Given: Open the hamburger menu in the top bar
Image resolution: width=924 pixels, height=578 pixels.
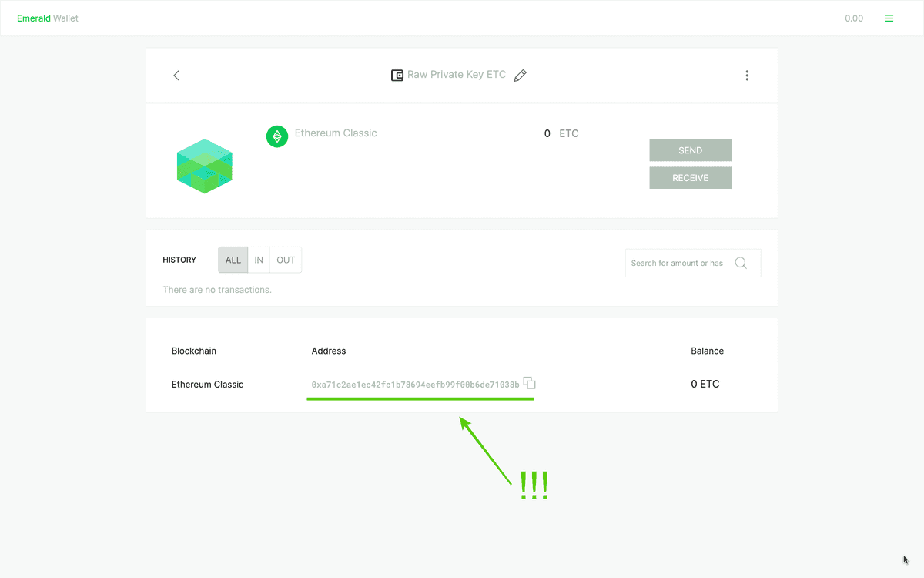Looking at the screenshot, I should (889, 18).
